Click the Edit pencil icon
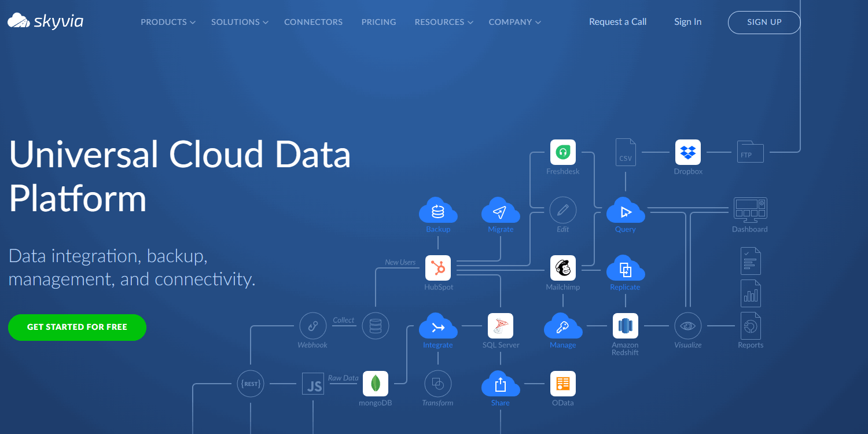This screenshot has height=434, width=868. click(x=563, y=210)
